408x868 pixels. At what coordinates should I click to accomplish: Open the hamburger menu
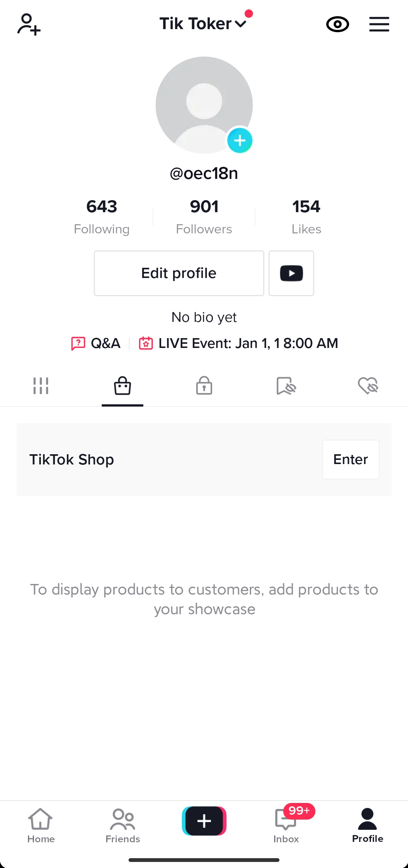[x=379, y=24]
